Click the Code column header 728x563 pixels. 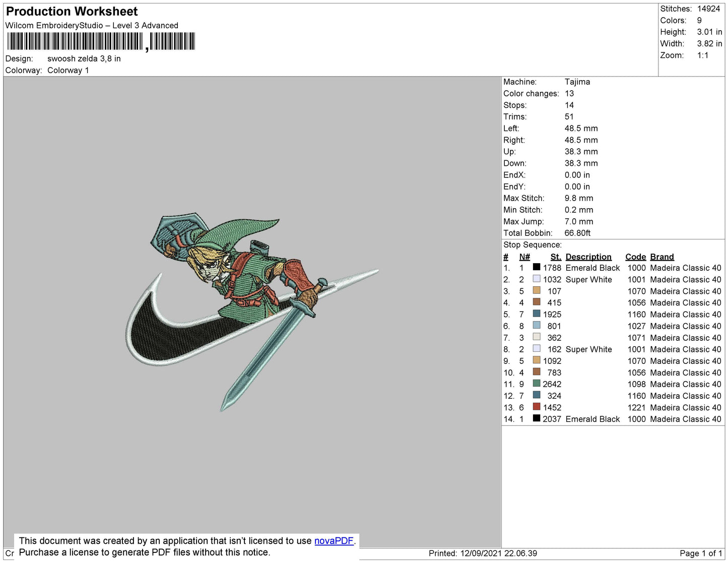(635, 257)
